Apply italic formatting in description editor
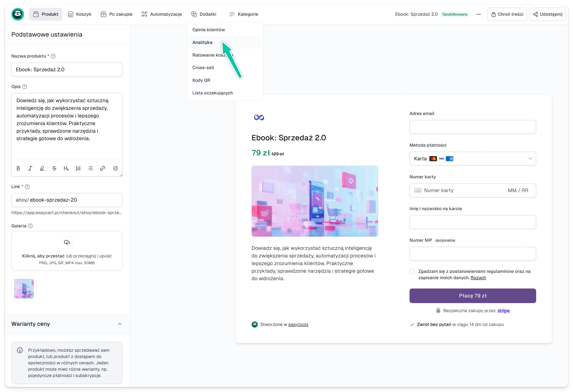Viewport: 573px width, 392px height. [30, 168]
